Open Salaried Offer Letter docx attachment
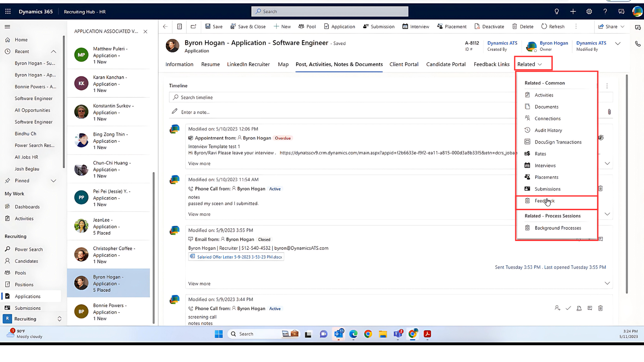The image size is (644, 362). pos(236,257)
